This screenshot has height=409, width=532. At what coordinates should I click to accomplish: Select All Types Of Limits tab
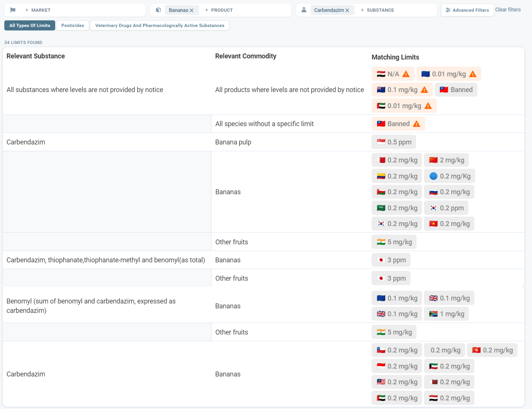point(30,25)
